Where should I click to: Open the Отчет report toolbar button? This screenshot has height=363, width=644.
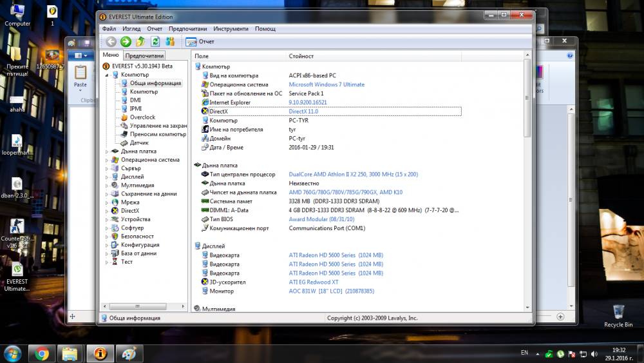[200, 41]
